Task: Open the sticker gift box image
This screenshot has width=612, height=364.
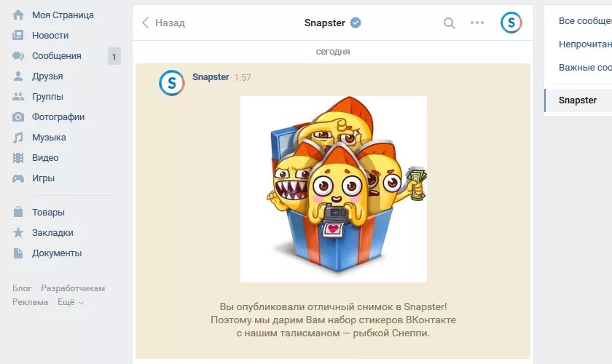Action: tap(334, 189)
